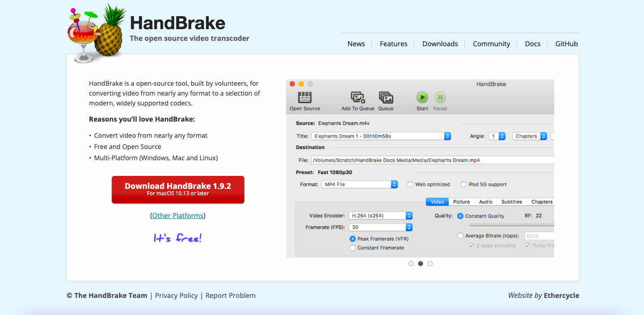Click the Open Source clapperboard icon

[305, 97]
